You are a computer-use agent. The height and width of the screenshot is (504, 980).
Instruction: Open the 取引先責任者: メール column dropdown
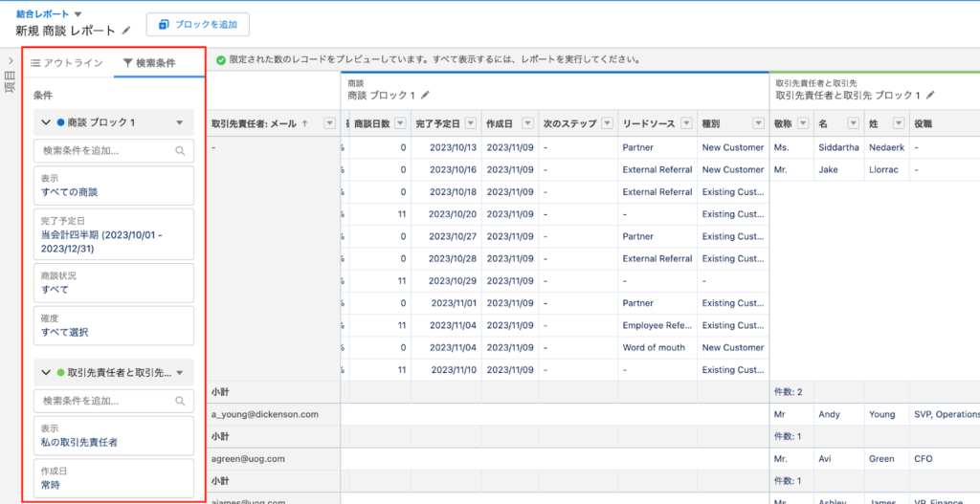pos(330,123)
